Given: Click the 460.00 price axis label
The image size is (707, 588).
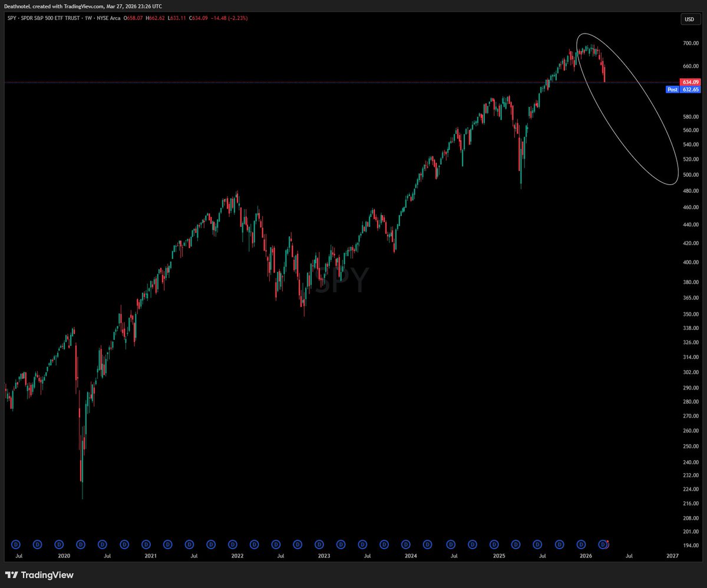Looking at the screenshot, I should 691,207.
